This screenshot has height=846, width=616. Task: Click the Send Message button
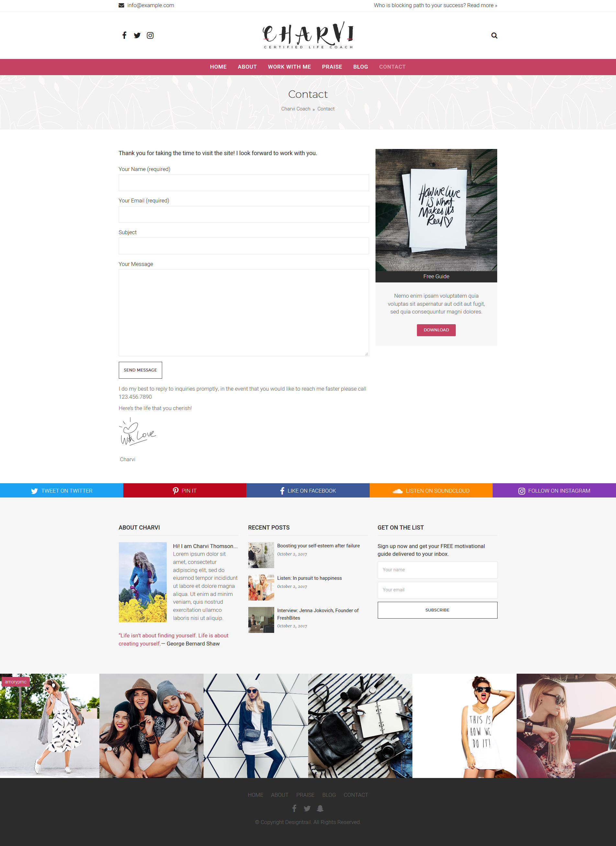pyautogui.click(x=140, y=370)
